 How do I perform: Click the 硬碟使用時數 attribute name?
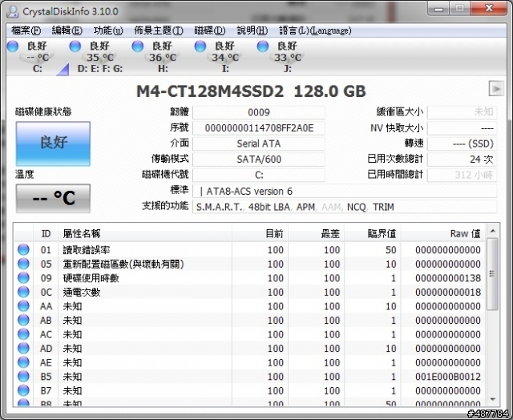point(91,278)
